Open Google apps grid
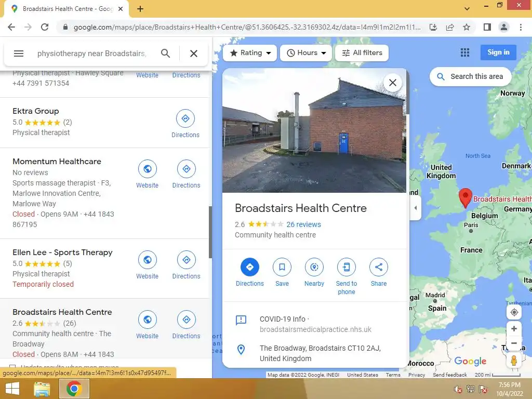The width and height of the screenshot is (532, 399). click(465, 52)
